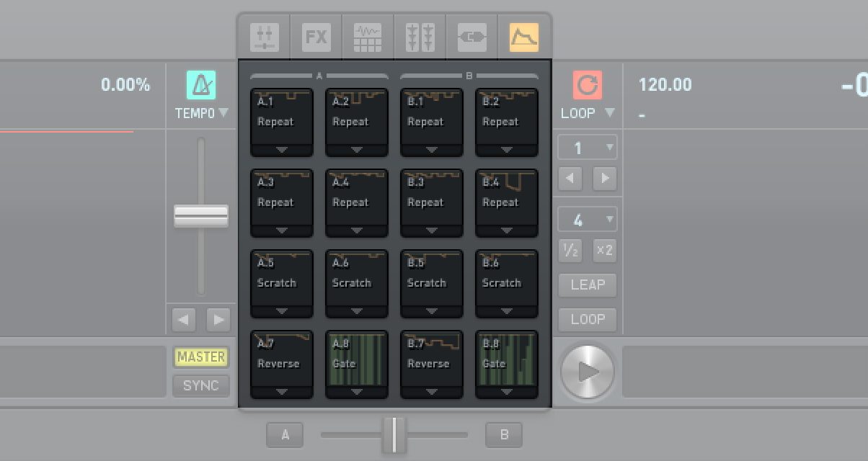
Task: Double the loop length with ×2 button
Action: tap(605, 250)
